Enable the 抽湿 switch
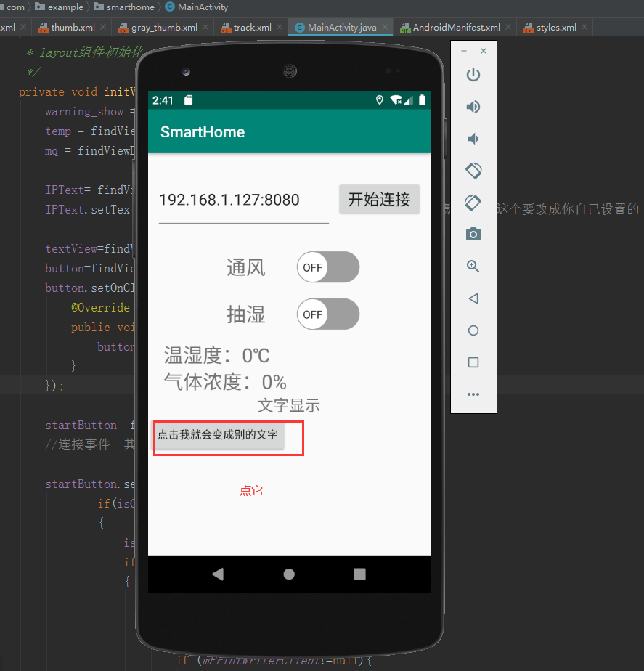The height and width of the screenshot is (671, 644). point(327,314)
